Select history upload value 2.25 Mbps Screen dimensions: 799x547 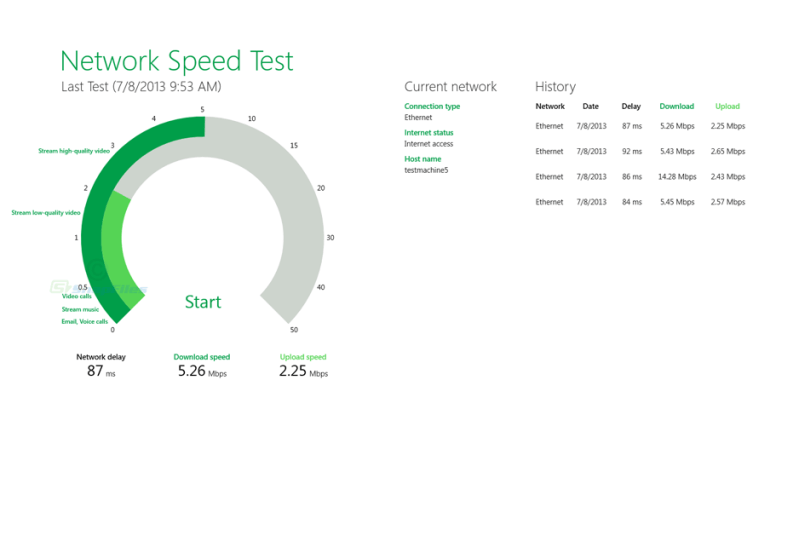point(728,126)
